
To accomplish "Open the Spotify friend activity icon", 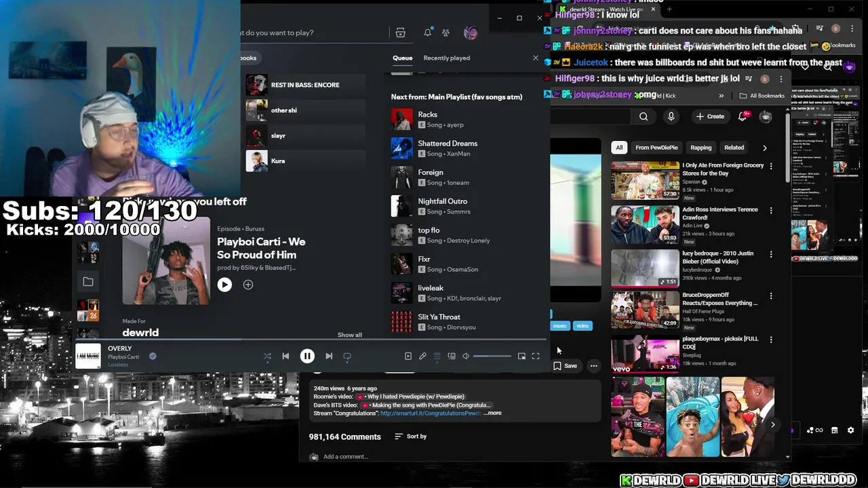I will click(x=446, y=33).
